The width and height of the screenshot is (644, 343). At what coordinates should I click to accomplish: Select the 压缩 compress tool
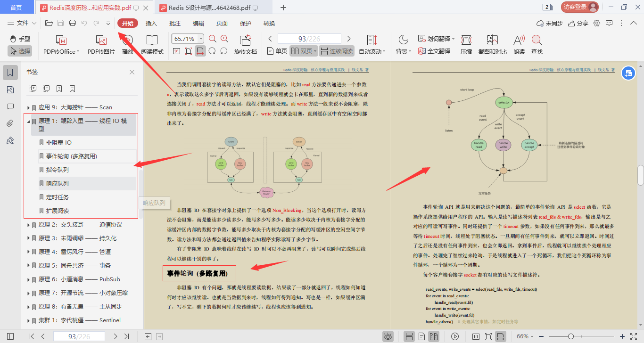[x=466, y=45]
